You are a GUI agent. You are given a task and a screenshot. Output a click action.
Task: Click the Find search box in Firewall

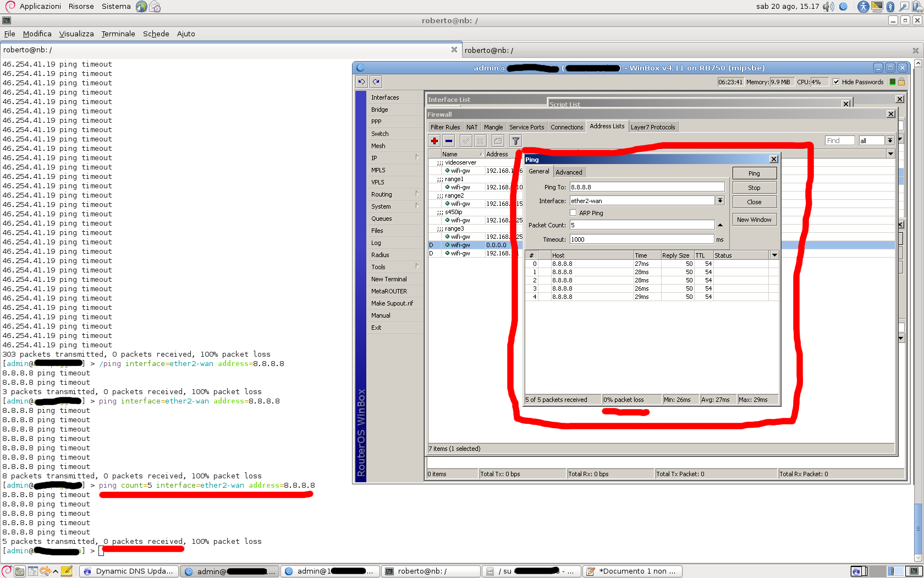(840, 141)
